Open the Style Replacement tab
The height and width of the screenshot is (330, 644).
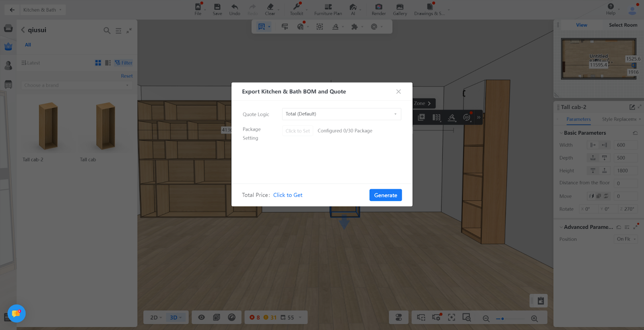point(619,119)
